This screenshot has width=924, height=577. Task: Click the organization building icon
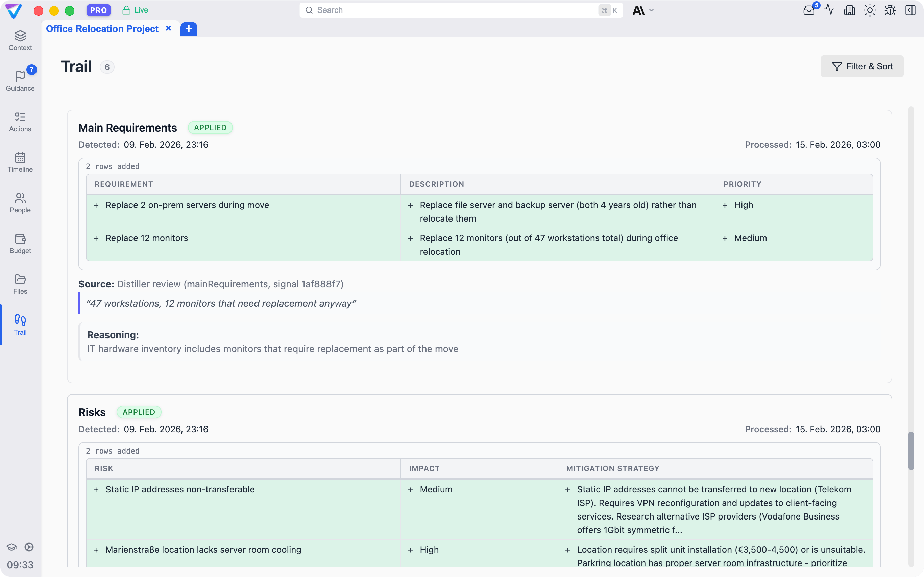point(849,10)
